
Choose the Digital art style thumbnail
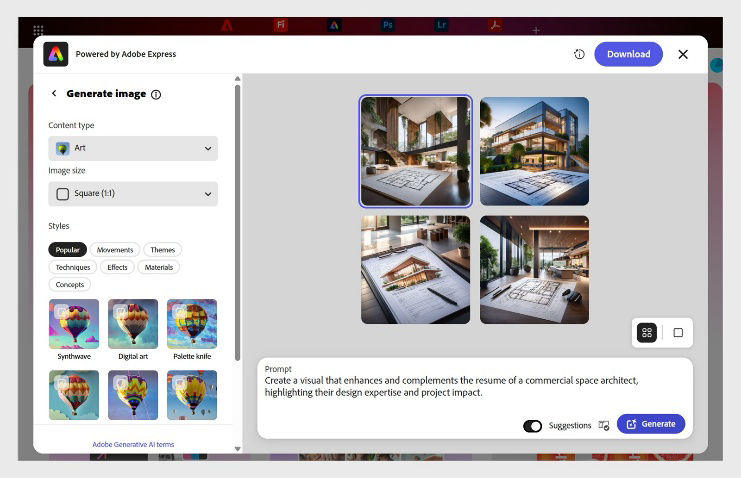click(x=133, y=324)
